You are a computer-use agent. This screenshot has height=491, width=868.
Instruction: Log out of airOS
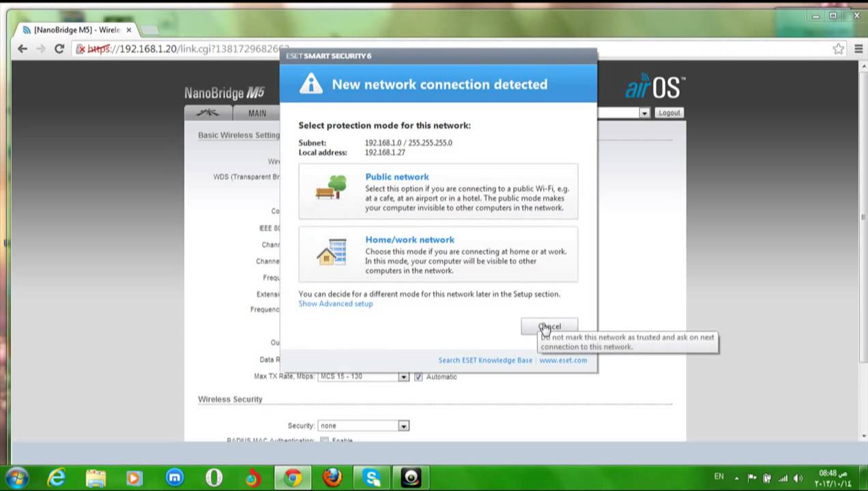[669, 113]
